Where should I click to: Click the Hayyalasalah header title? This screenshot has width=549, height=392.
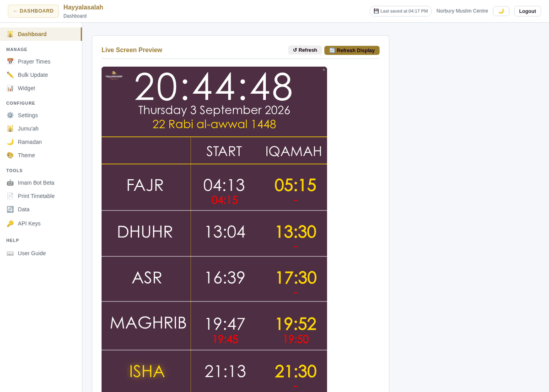pyautogui.click(x=83, y=7)
